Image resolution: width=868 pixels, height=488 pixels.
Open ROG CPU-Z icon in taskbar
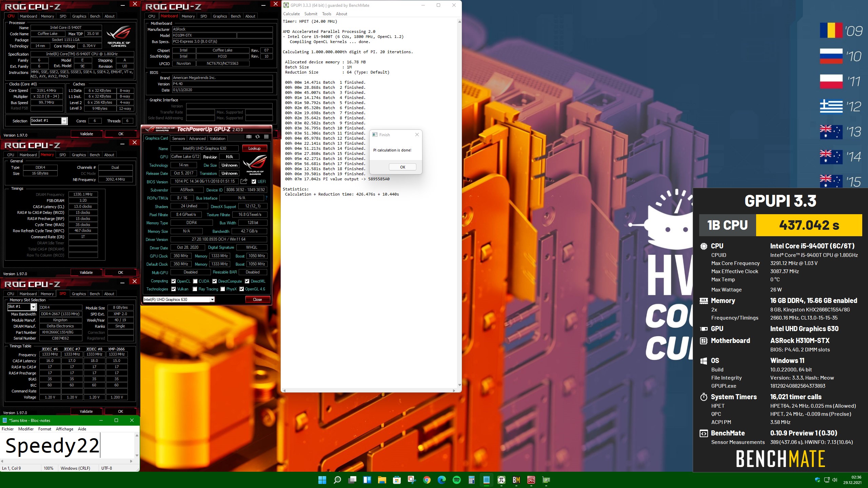[531, 480]
